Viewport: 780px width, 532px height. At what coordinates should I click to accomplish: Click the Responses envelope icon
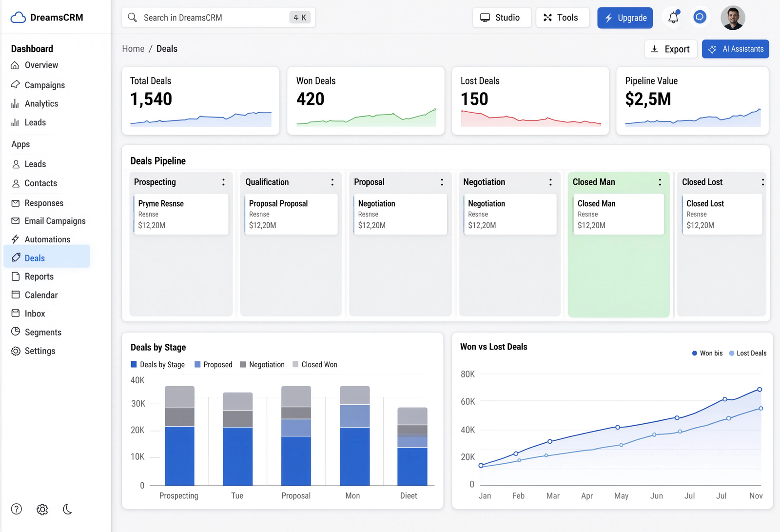16,203
